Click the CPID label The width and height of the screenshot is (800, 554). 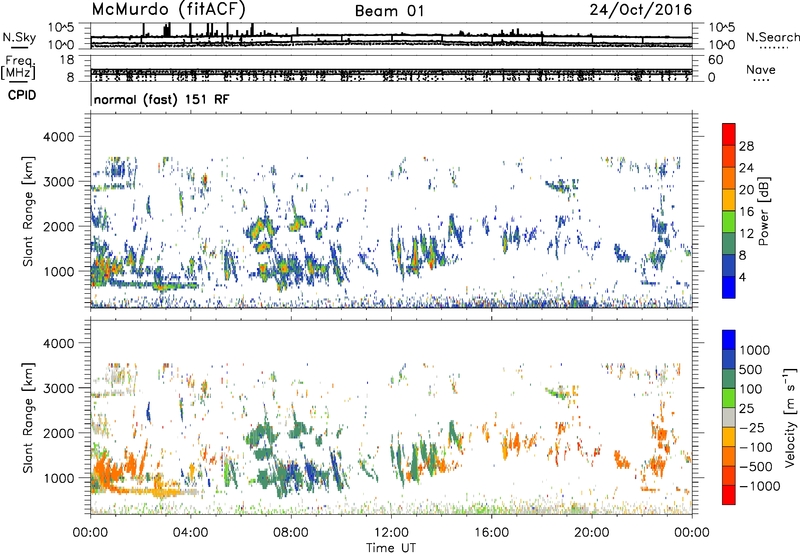click(22, 95)
